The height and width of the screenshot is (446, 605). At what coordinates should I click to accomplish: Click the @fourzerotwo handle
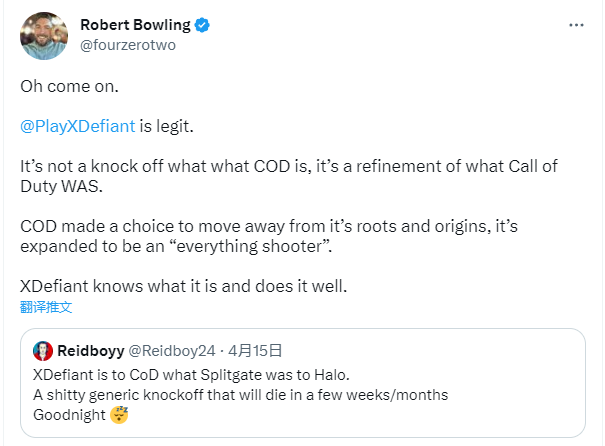point(128,45)
